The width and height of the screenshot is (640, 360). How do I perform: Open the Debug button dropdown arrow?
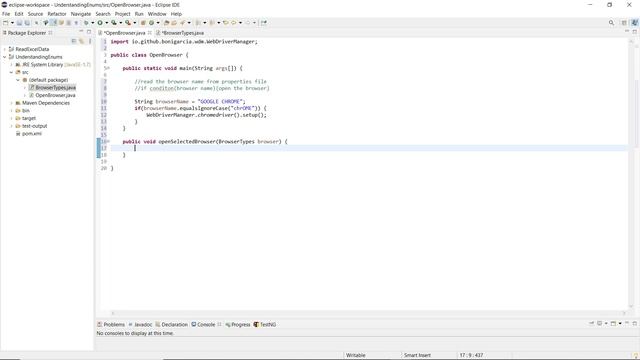click(93, 23)
